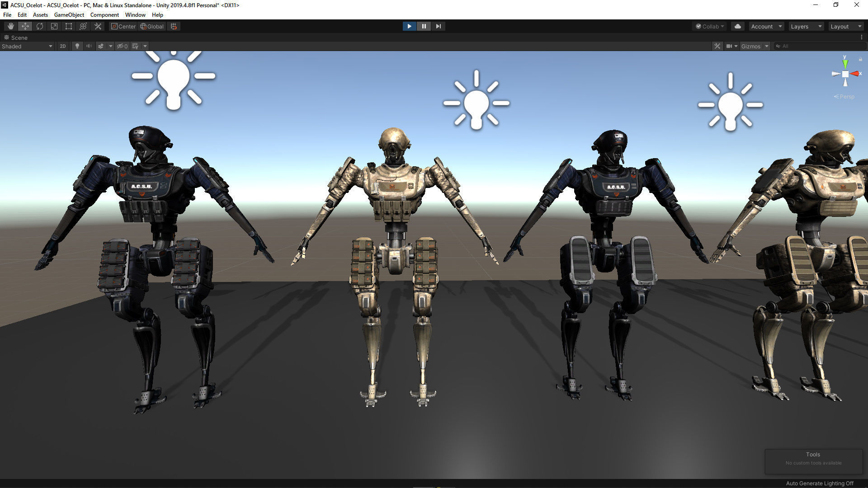Toggle scene audio speaker button
868x488 pixels.
(89, 46)
